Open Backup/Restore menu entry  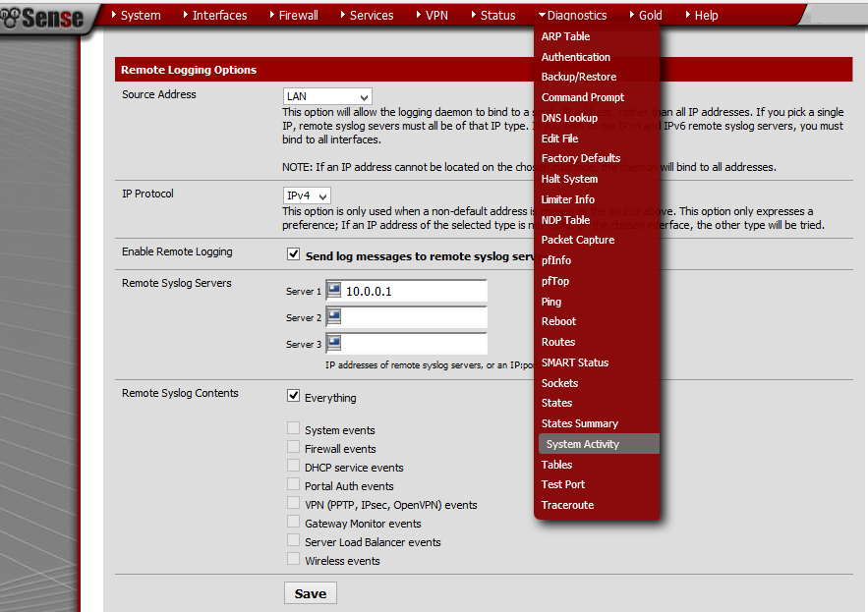tap(578, 77)
